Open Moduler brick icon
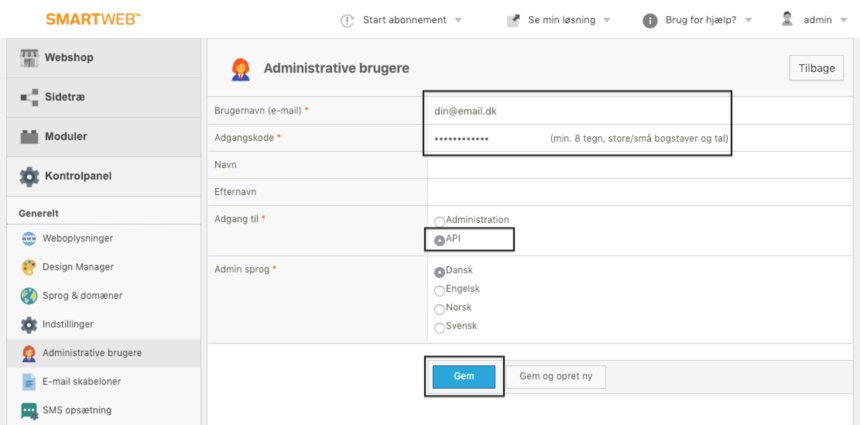The height and width of the screenshot is (425, 860). pyautogui.click(x=29, y=137)
